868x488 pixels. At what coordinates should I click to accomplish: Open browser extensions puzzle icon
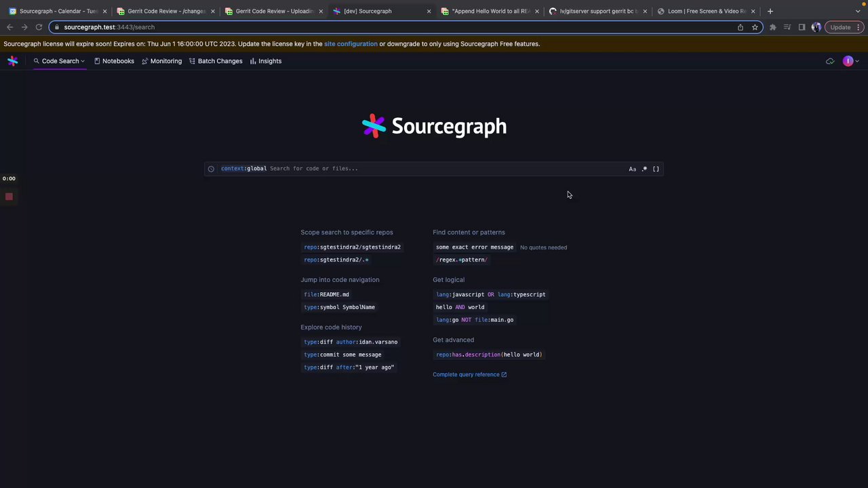point(772,27)
